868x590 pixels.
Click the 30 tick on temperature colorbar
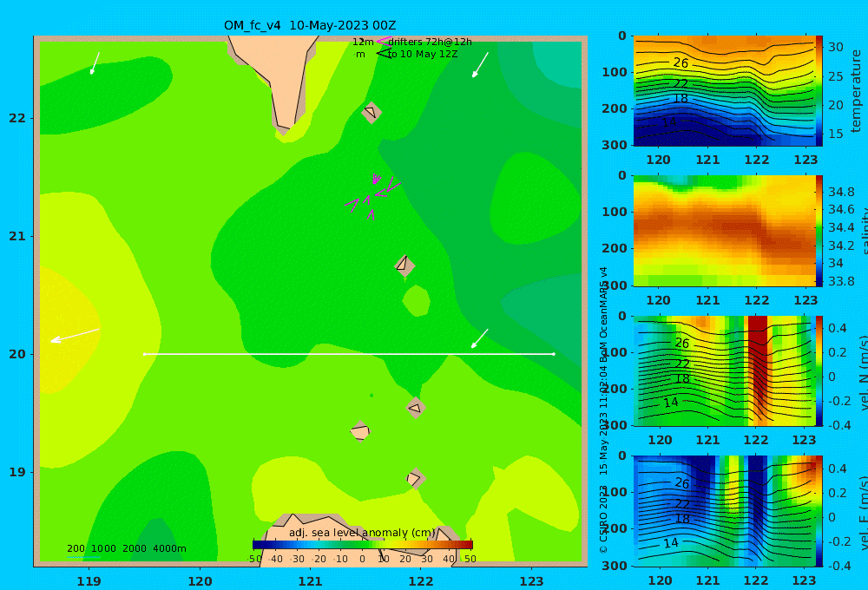tap(836, 47)
